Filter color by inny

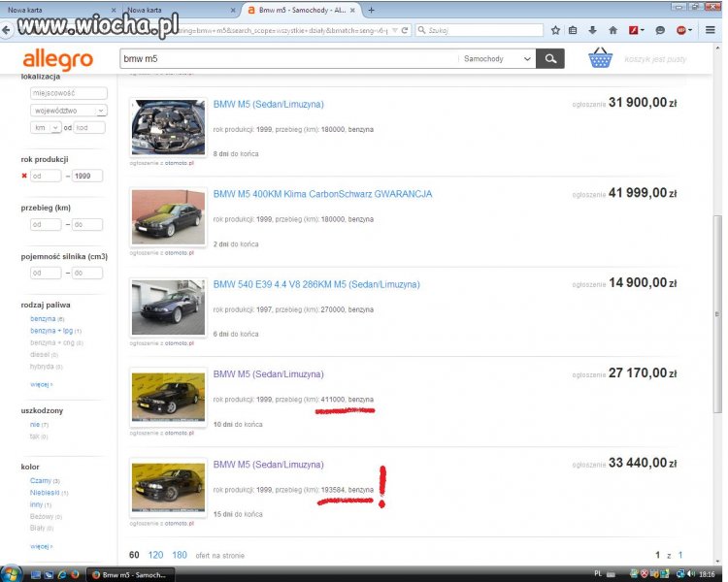(x=36, y=504)
